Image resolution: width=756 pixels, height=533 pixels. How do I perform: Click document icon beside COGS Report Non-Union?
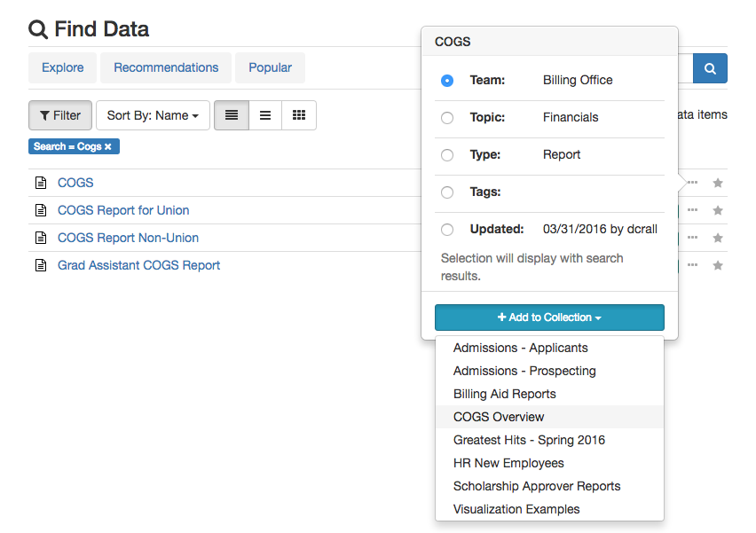pos(41,238)
